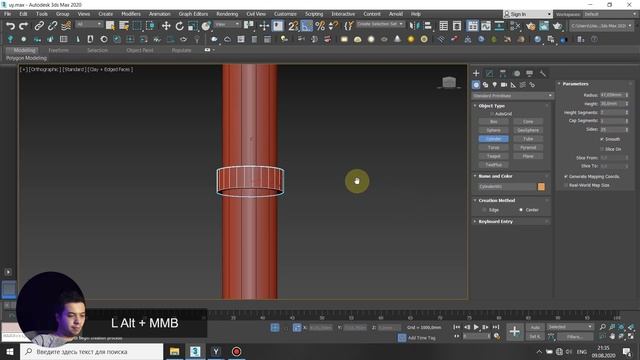The height and width of the screenshot is (360, 640).
Task: Click the Sphere primitive button
Action: (493, 130)
